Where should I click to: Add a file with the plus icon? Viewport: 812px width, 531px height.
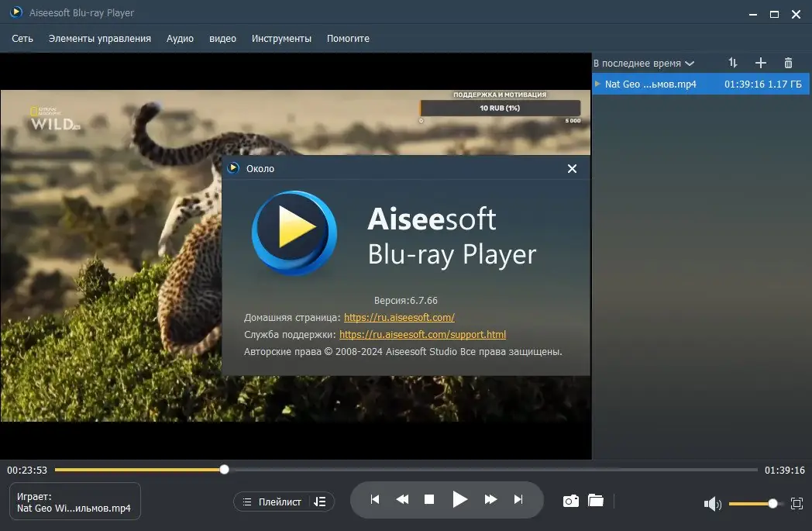tap(760, 63)
